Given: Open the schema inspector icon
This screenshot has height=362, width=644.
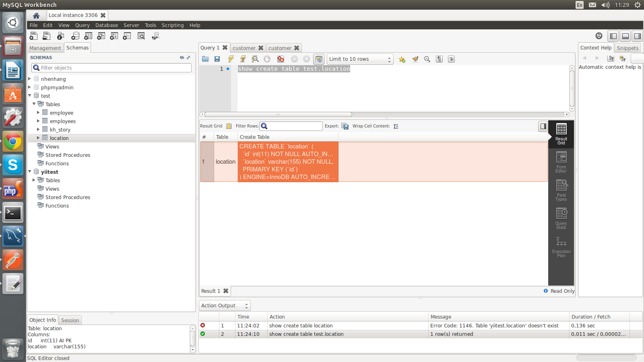Looking at the screenshot, I should tap(60, 36).
